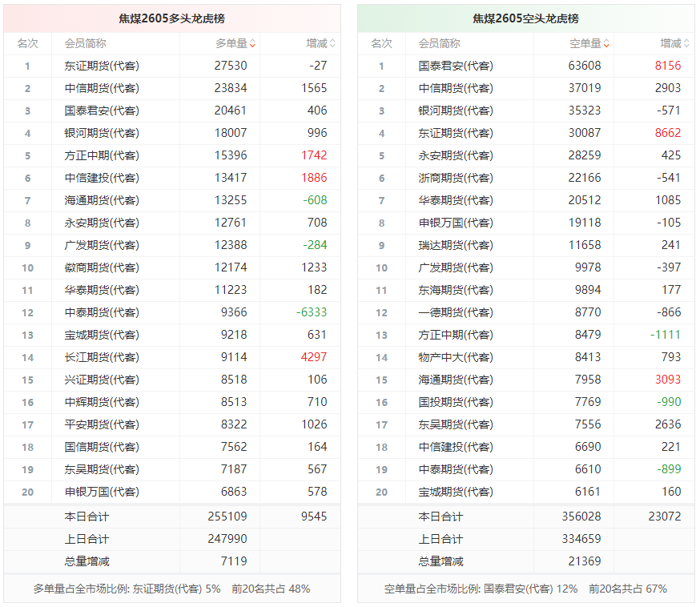Select 瑞达期货(代客) row name

(x=456, y=246)
